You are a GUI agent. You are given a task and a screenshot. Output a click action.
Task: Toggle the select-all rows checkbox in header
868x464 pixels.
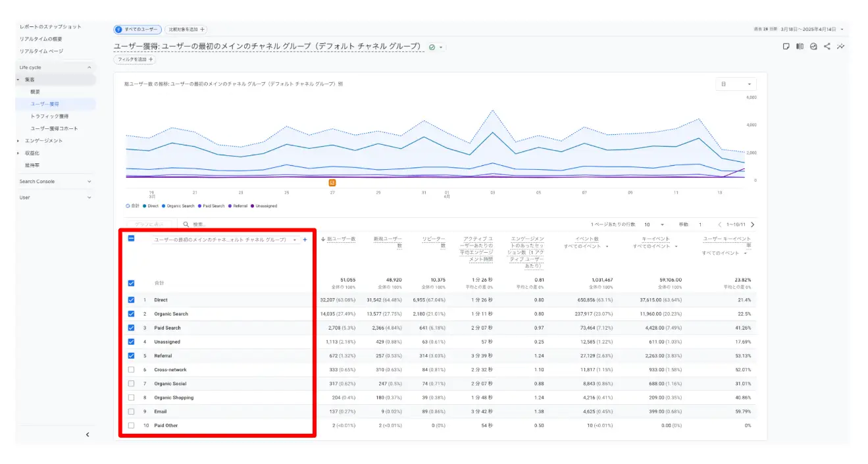tap(131, 238)
